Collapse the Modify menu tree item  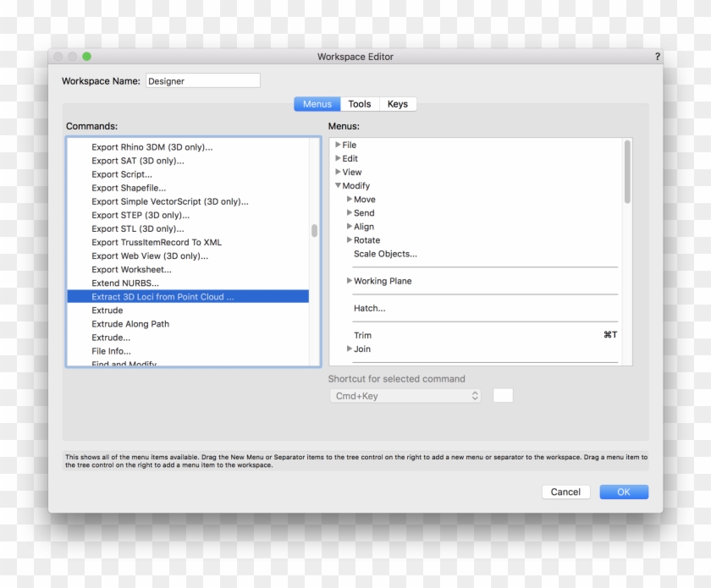point(338,186)
